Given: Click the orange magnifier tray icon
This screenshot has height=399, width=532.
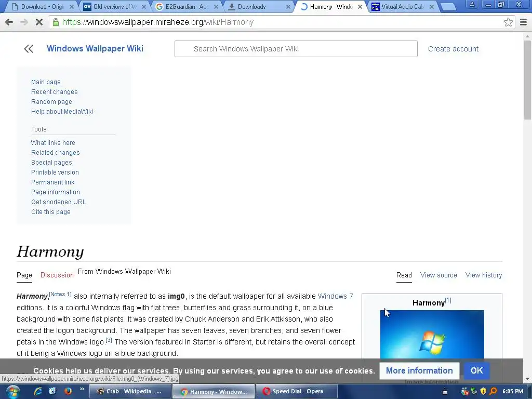Looking at the screenshot, I should pos(494,392).
